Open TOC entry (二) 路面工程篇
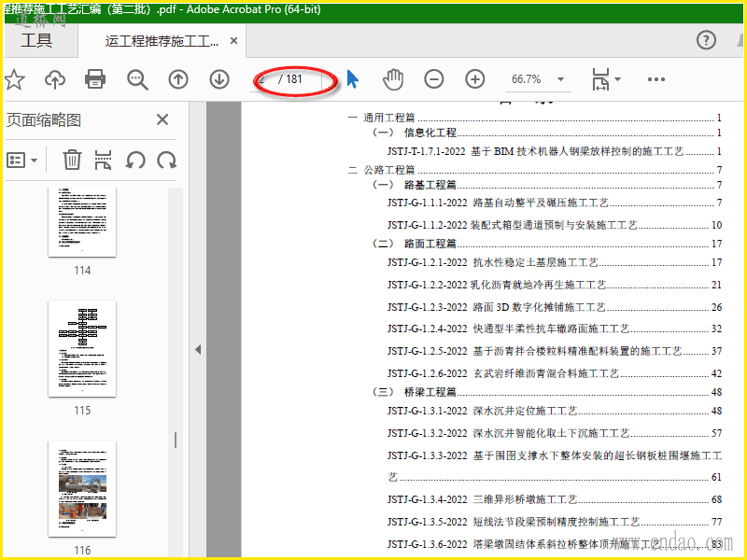 547,244
